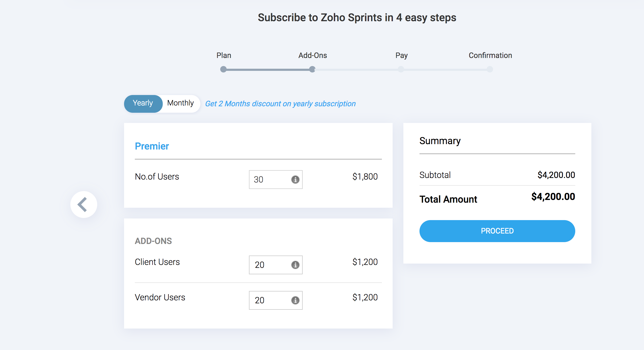
Task: Click the Subtotal $4,200.00 value
Action: pos(556,175)
